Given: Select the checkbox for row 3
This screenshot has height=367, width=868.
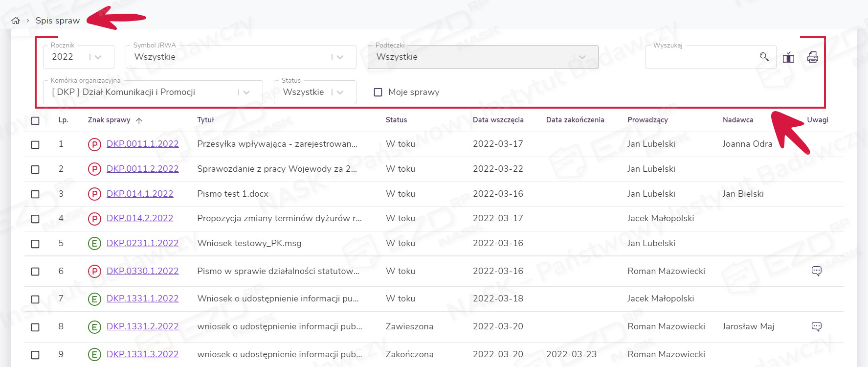Looking at the screenshot, I should pos(35,194).
